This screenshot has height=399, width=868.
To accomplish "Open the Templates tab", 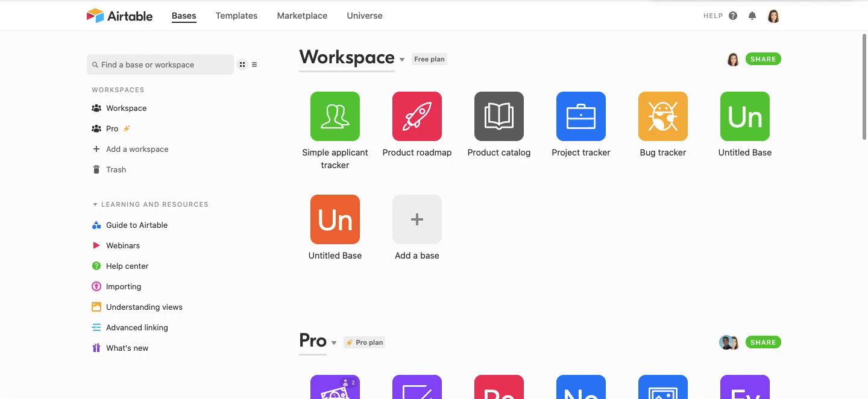I will [x=236, y=16].
